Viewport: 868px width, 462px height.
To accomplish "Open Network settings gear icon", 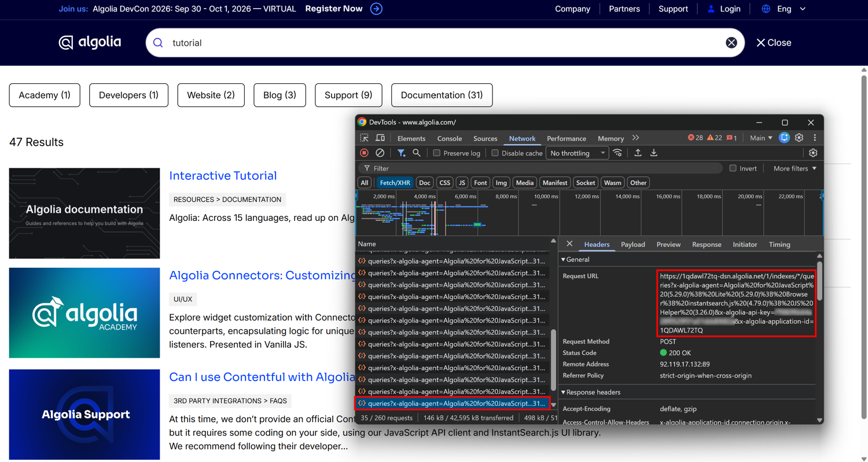I will tap(813, 153).
